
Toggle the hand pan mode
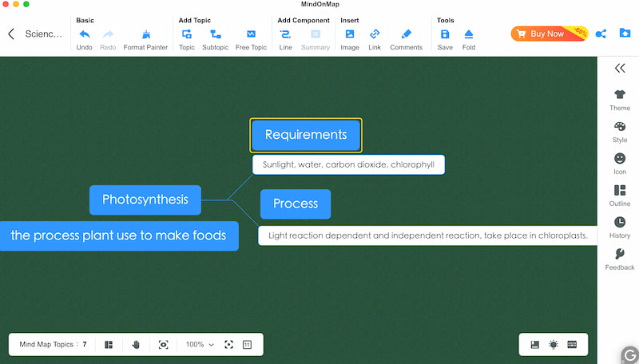tap(136, 344)
